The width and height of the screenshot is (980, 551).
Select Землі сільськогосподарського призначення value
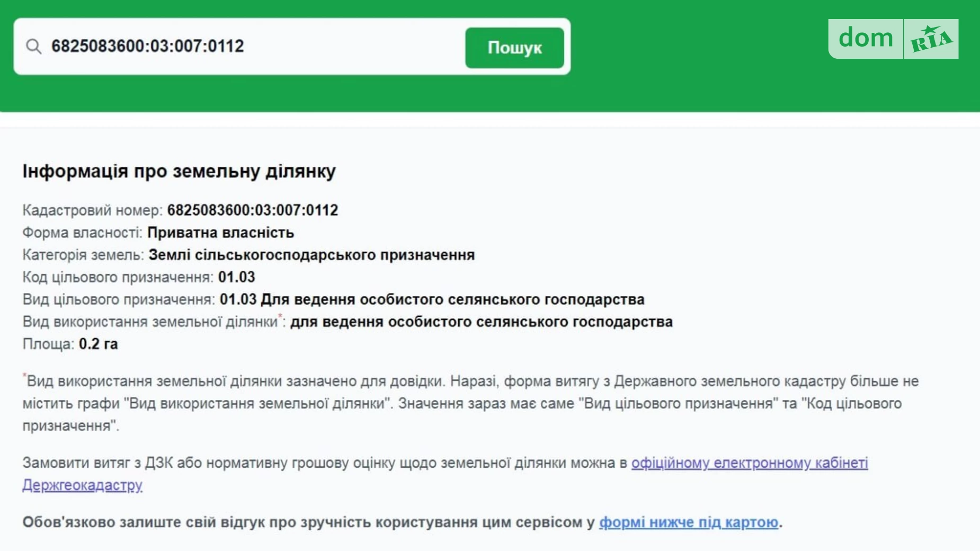point(311,255)
